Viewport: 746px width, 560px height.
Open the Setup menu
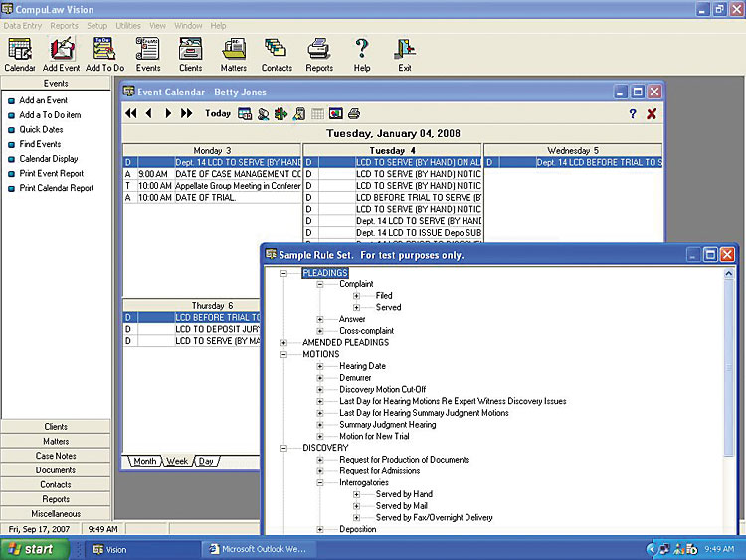click(x=97, y=26)
